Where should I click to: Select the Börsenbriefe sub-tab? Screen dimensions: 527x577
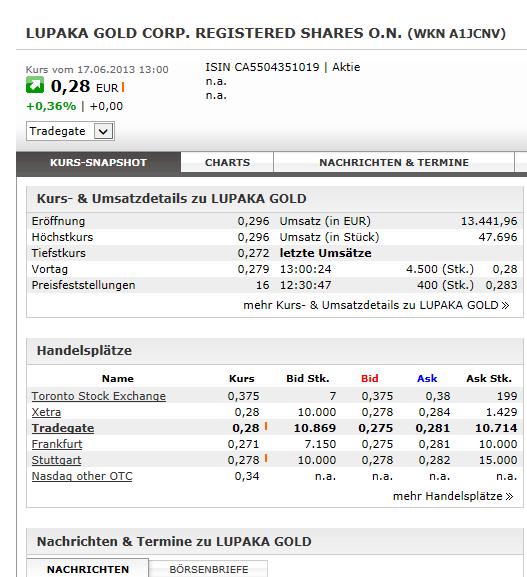tap(209, 569)
